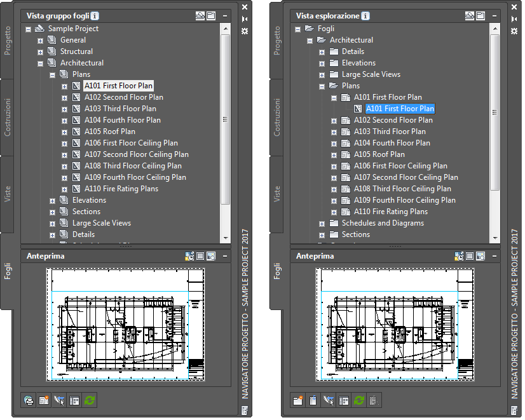The width and height of the screenshot is (525, 420).
Task: Click Fogli root folder icon in Vista esplorazione
Action: pos(310,29)
